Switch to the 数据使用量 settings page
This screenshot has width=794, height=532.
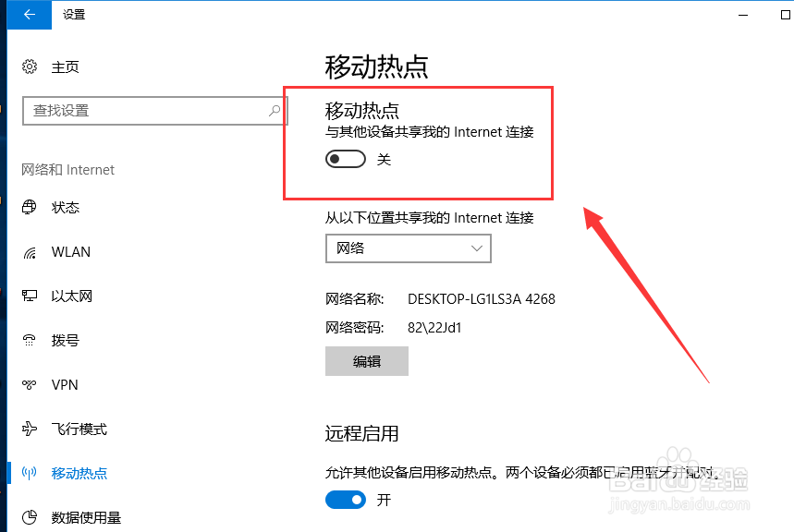83,517
